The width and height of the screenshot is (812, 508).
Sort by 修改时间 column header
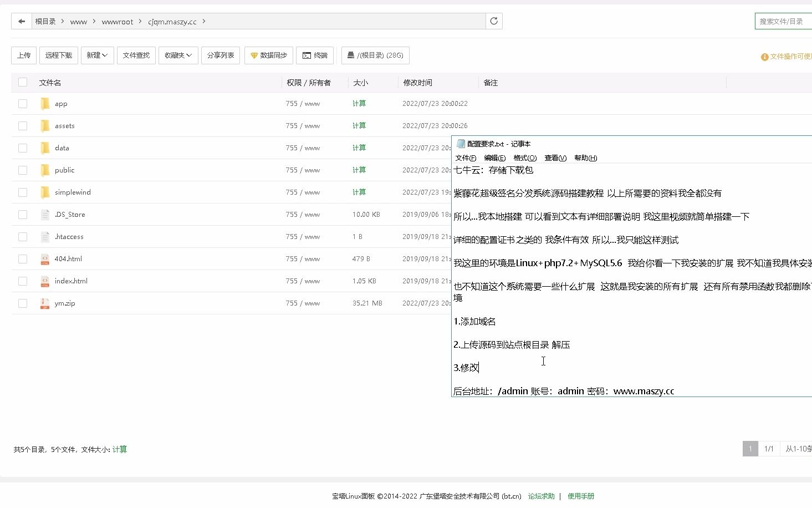[x=417, y=83]
